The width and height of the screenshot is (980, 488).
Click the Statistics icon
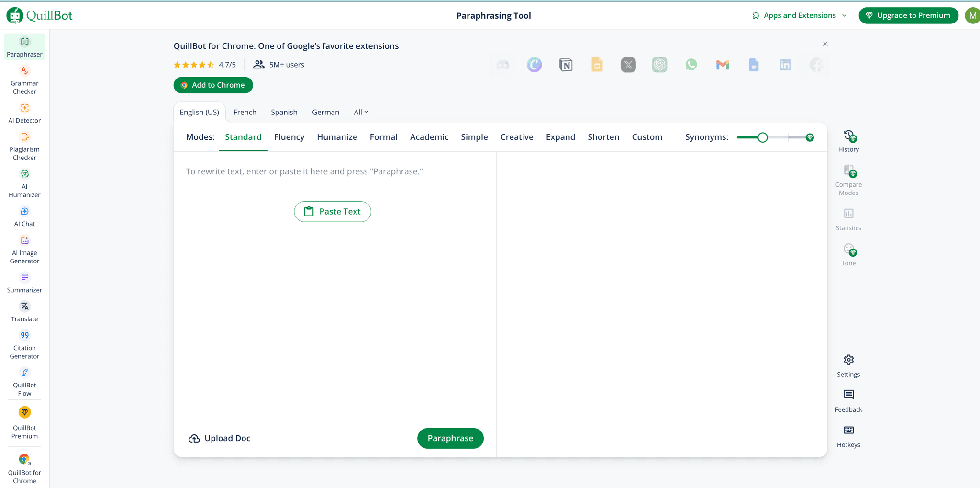click(848, 219)
